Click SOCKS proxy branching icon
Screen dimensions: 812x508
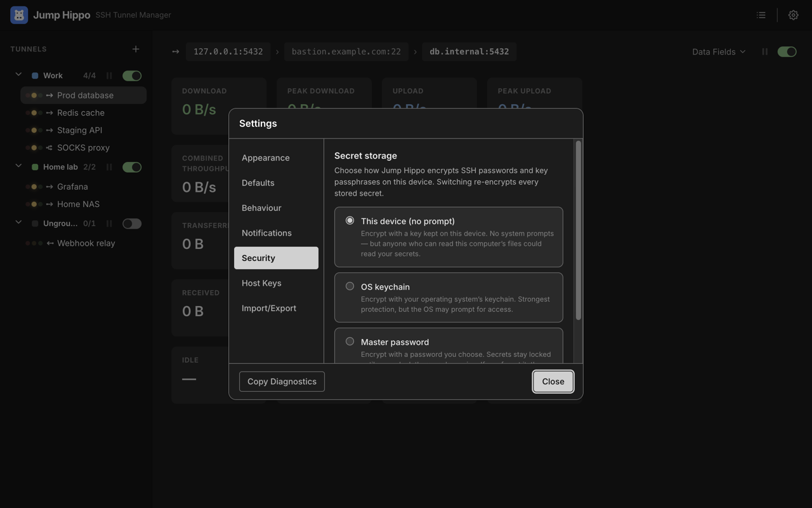pos(49,147)
